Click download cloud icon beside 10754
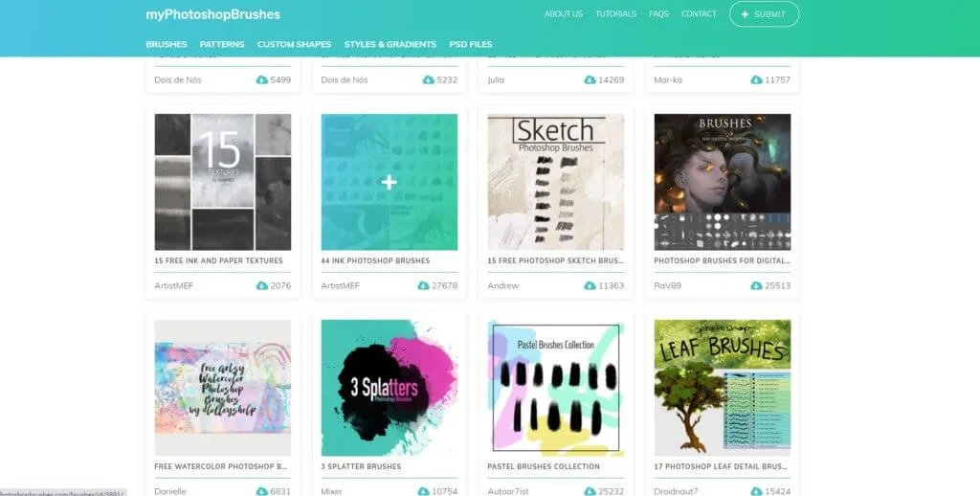This screenshot has width=980, height=496. point(423,491)
